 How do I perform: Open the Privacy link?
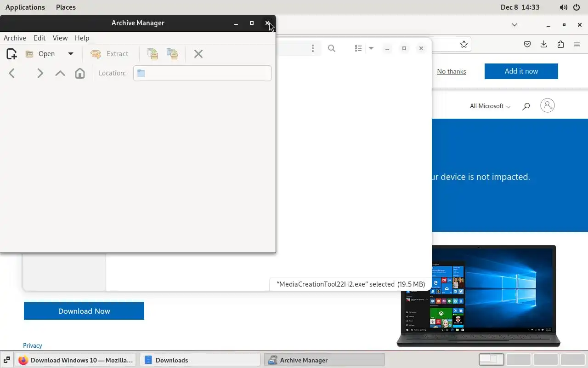[33, 345]
